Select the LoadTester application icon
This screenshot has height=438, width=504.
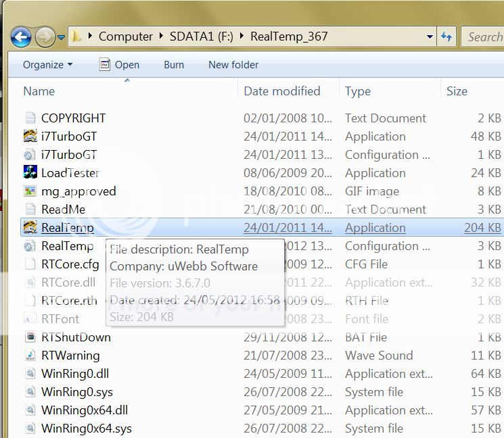pos(30,172)
